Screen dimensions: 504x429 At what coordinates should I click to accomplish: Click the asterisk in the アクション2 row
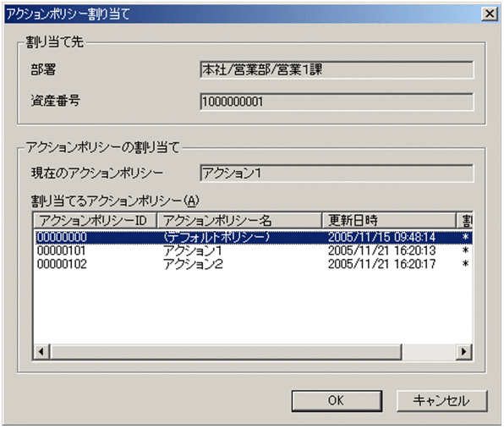pos(465,264)
